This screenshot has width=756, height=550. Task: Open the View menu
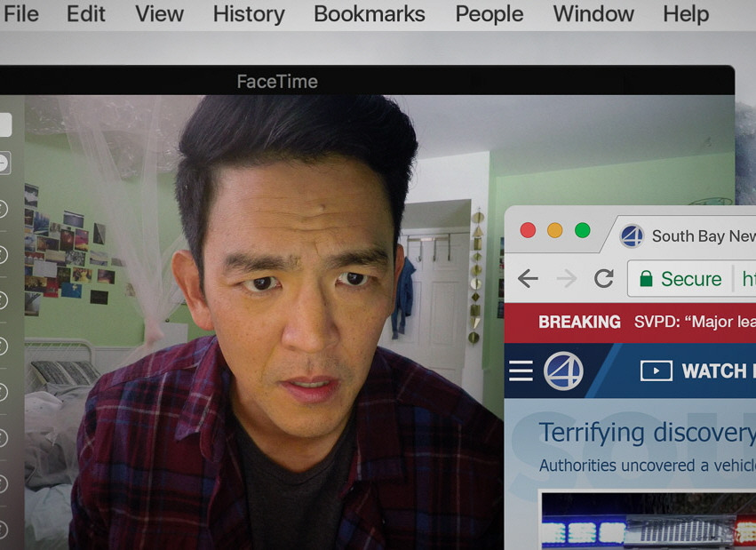click(x=159, y=13)
